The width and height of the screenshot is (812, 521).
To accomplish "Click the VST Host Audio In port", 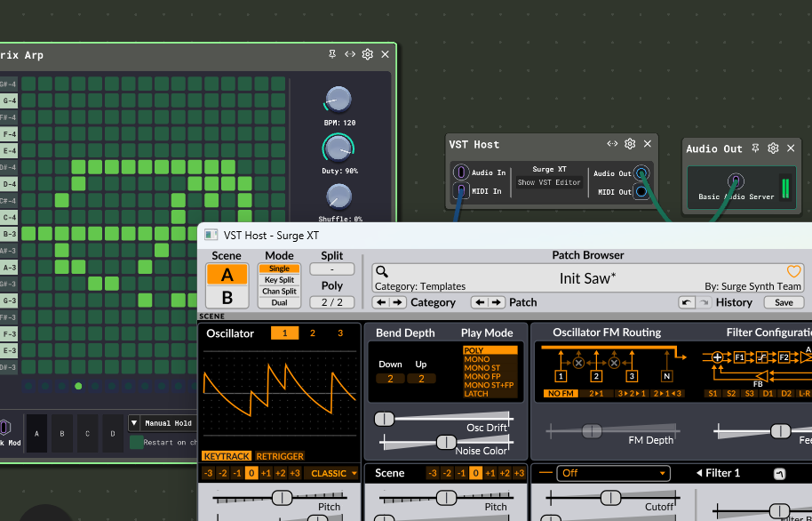I will click(461, 172).
